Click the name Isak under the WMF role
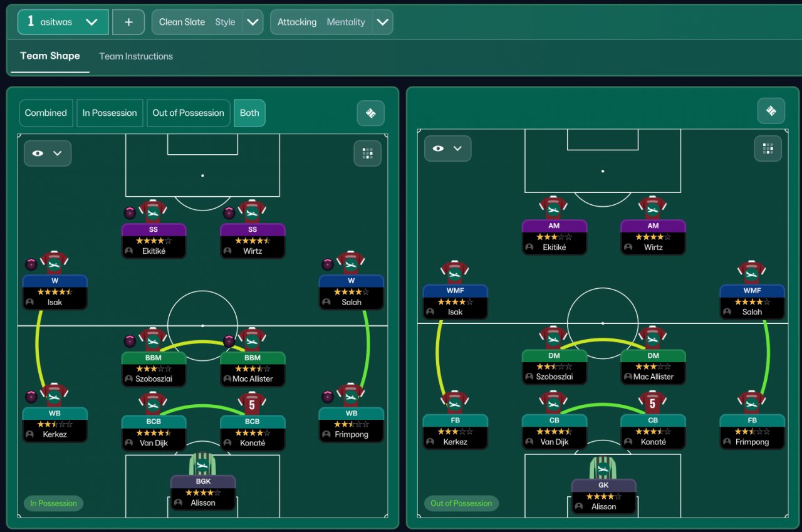Viewport: 802px width, 532px height. click(455, 312)
